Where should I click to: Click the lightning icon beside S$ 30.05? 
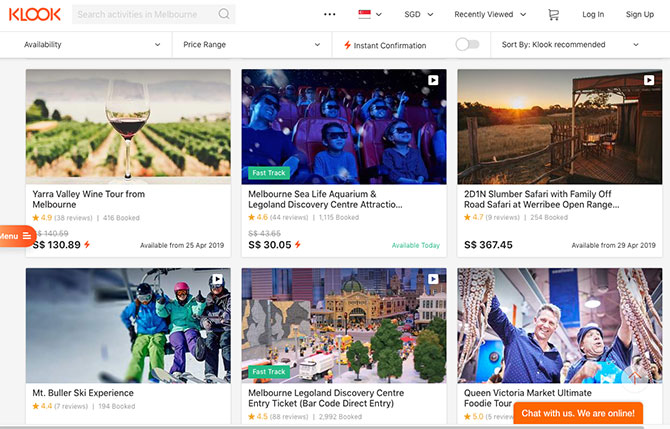298,244
